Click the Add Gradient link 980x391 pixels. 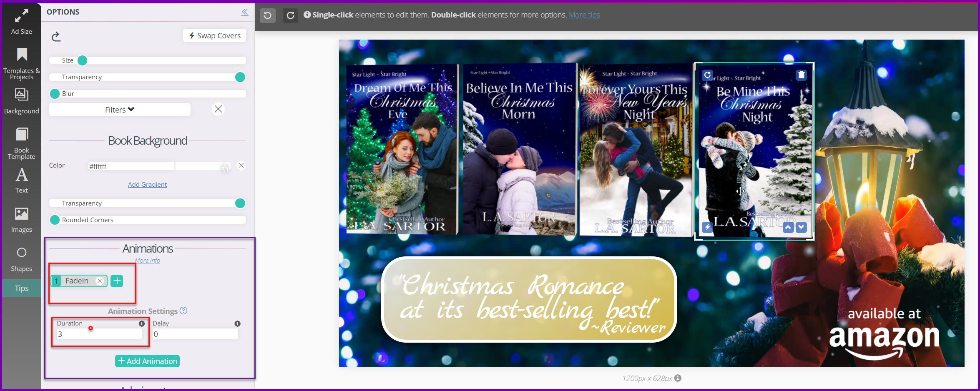coord(147,184)
